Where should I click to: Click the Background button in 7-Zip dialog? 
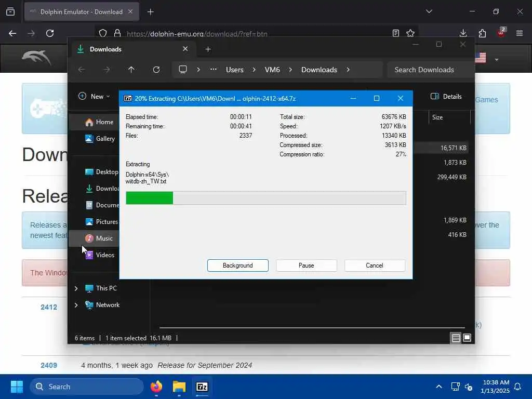coord(237,265)
